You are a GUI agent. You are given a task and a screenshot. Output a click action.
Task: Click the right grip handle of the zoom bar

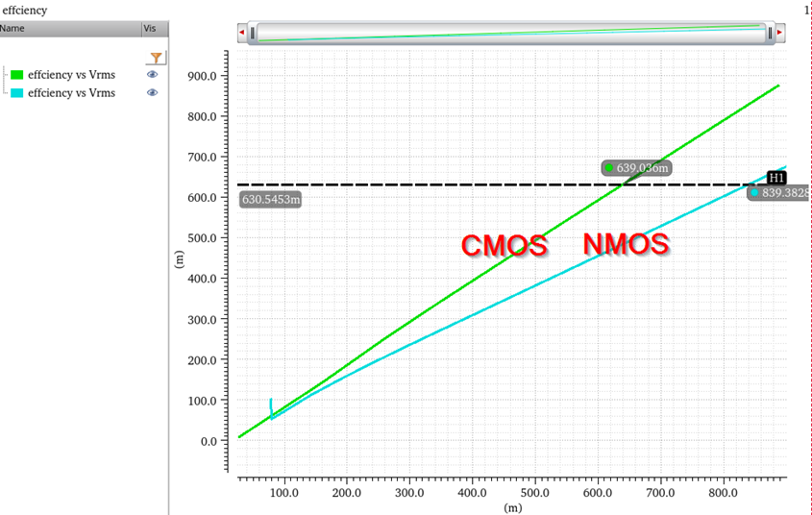point(769,34)
